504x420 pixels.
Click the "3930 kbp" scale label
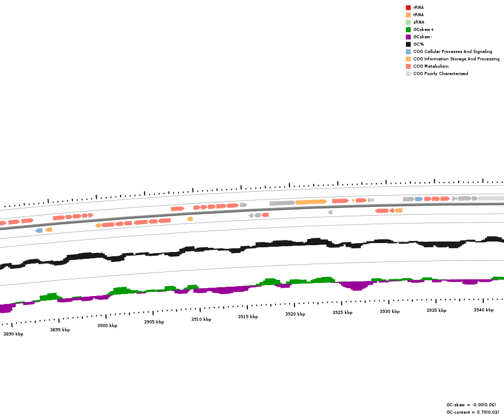coord(390,312)
